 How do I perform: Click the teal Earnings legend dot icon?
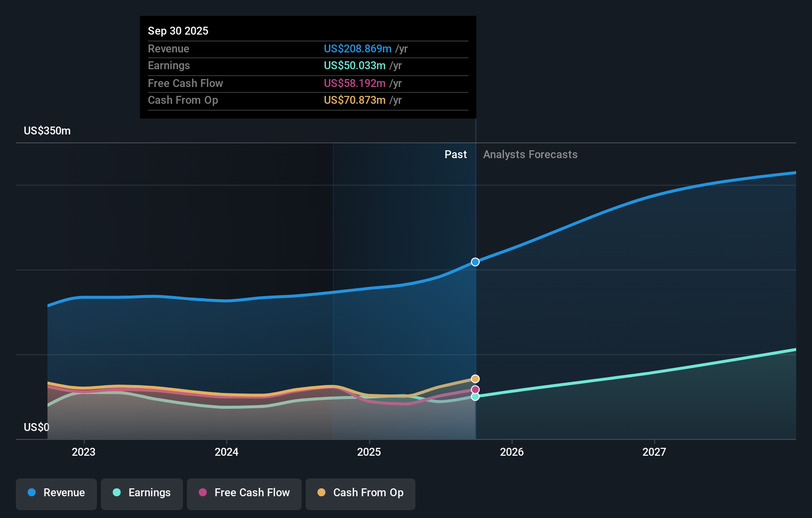pyautogui.click(x=115, y=493)
